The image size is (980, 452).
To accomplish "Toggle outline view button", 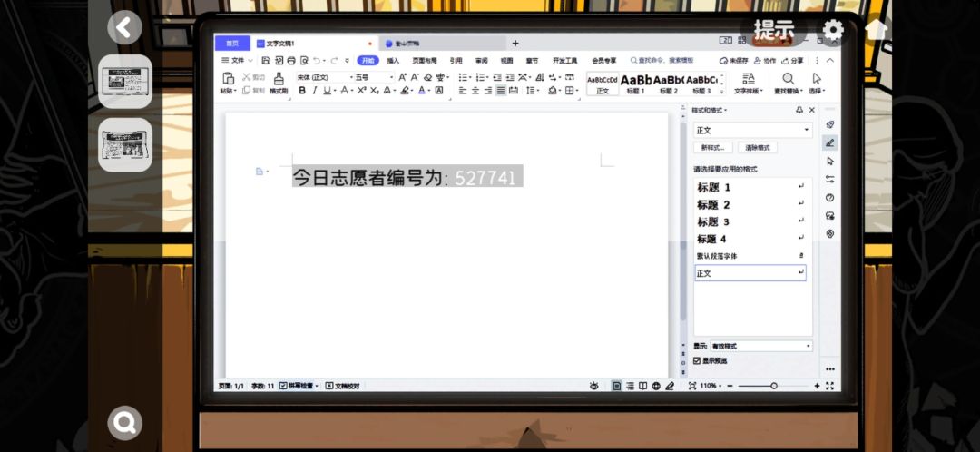I will pyautogui.click(x=630, y=387).
